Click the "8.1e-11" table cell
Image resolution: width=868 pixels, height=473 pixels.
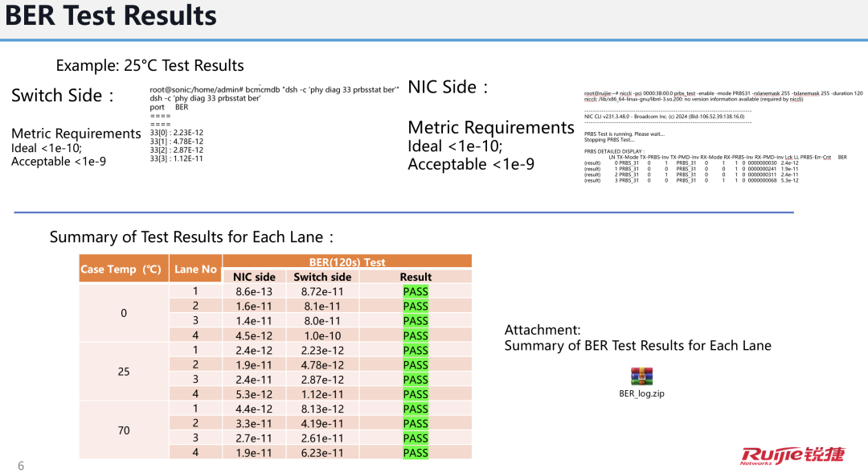323,306
